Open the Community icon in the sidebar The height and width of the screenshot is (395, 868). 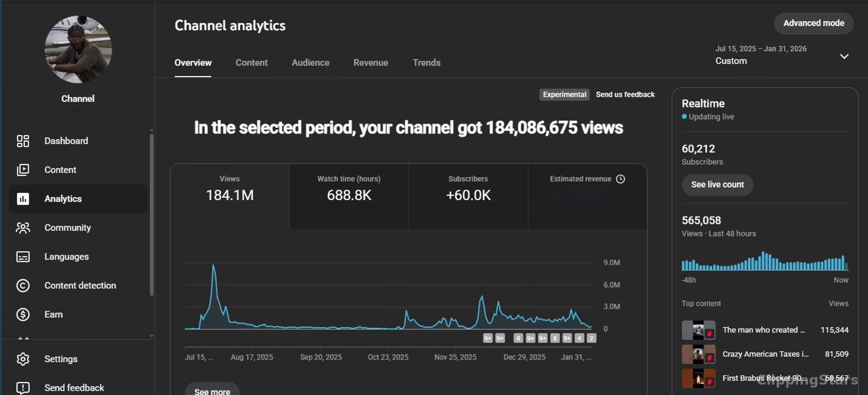pos(23,227)
